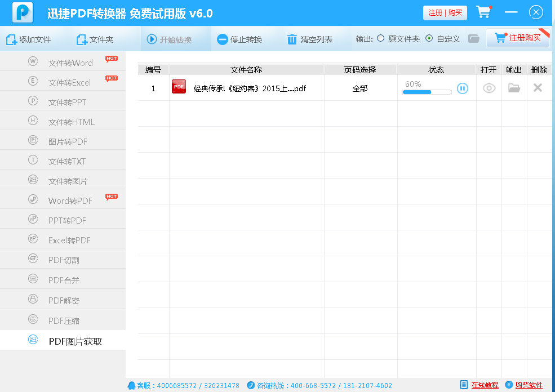The height and width of the screenshot is (392, 555).
Task: Select 文件转HTML in the sidebar
Action: pos(63,121)
